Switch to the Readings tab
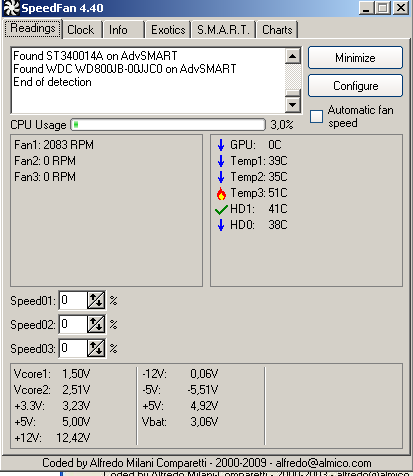This screenshot has width=413, height=476. point(33,29)
